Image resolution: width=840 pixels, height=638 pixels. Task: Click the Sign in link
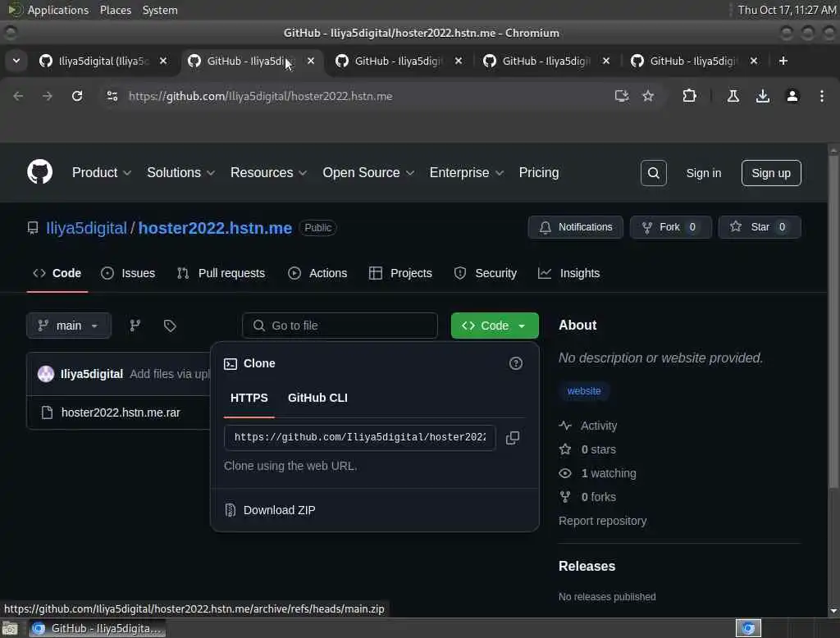click(x=703, y=173)
